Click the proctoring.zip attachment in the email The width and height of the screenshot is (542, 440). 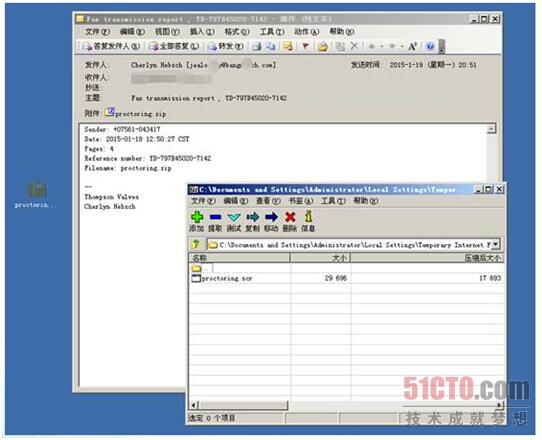click(136, 113)
